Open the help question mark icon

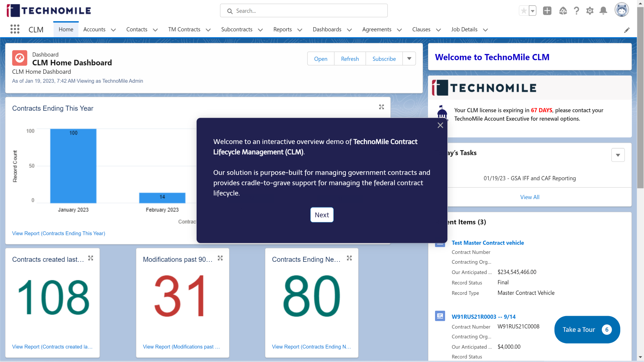coord(576,11)
